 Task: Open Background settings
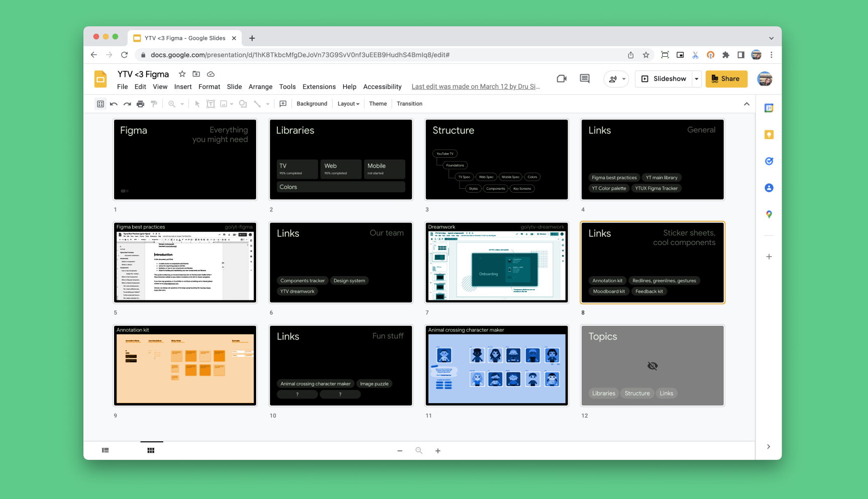(x=312, y=104)
